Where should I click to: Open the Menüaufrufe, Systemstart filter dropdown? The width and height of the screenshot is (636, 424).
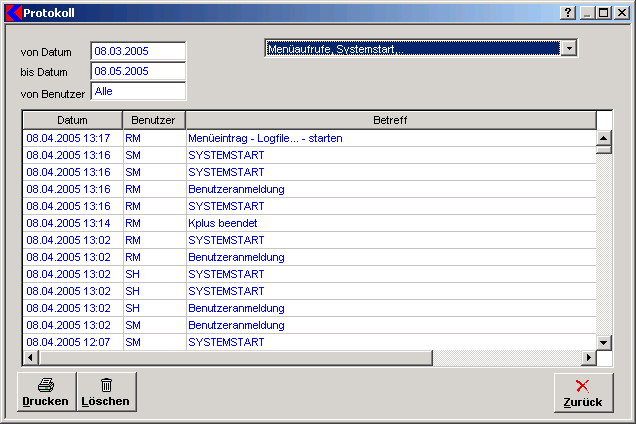569,48
